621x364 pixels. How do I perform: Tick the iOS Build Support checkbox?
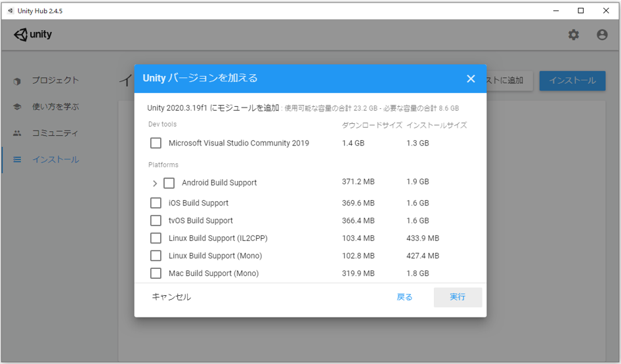(156, 203)
